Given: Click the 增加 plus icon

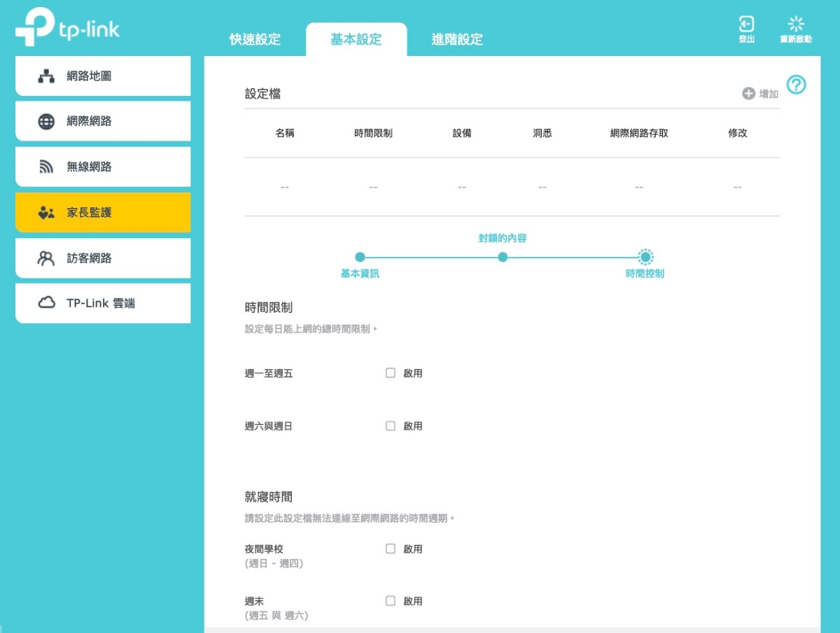Looking at the screenshot, I should 748,94.
